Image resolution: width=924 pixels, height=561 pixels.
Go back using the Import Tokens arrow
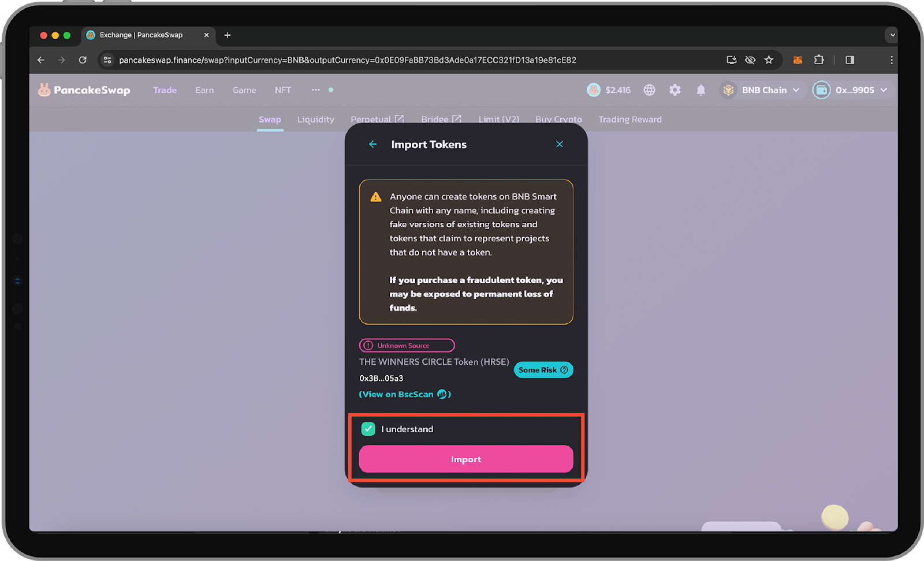coord(373,144)
